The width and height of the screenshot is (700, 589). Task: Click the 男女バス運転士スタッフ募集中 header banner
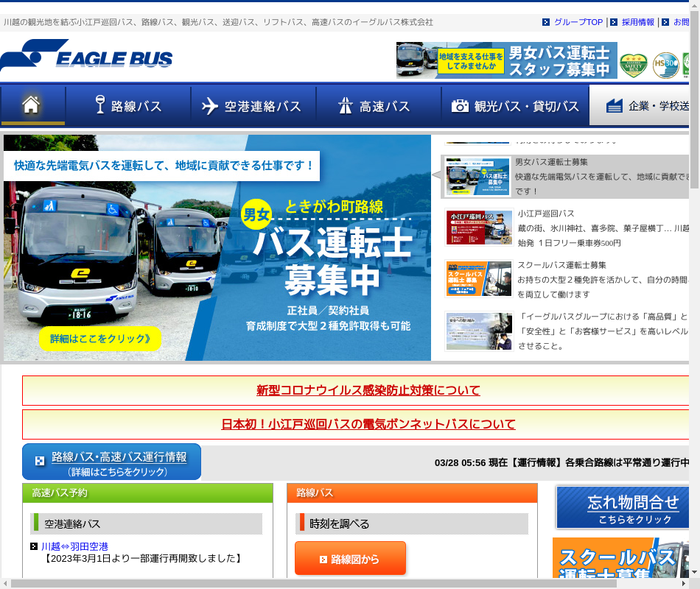click(x=507, y=60)
